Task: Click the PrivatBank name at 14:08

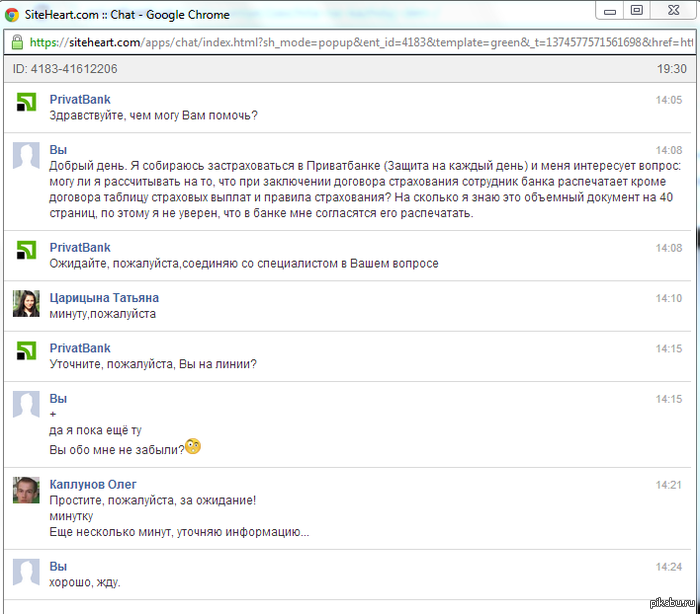Action: click(x=80, y=248)
